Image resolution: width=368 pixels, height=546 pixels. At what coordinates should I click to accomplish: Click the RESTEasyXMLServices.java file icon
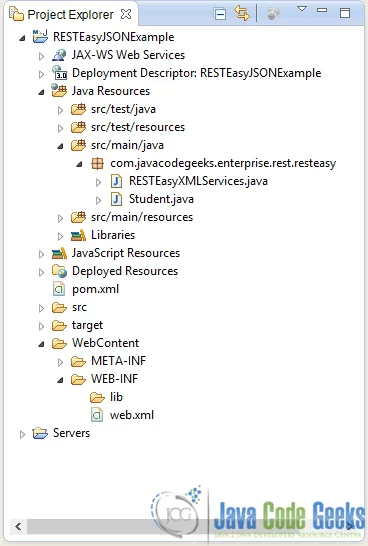pyautogui.click(x=117, y=181)
